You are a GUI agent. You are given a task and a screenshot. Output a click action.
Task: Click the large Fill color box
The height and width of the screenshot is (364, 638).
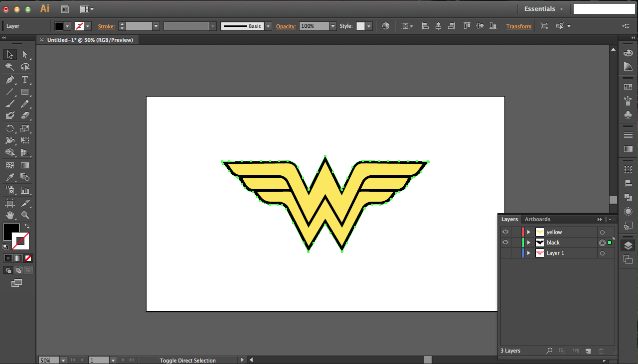[x=11, y=232]
